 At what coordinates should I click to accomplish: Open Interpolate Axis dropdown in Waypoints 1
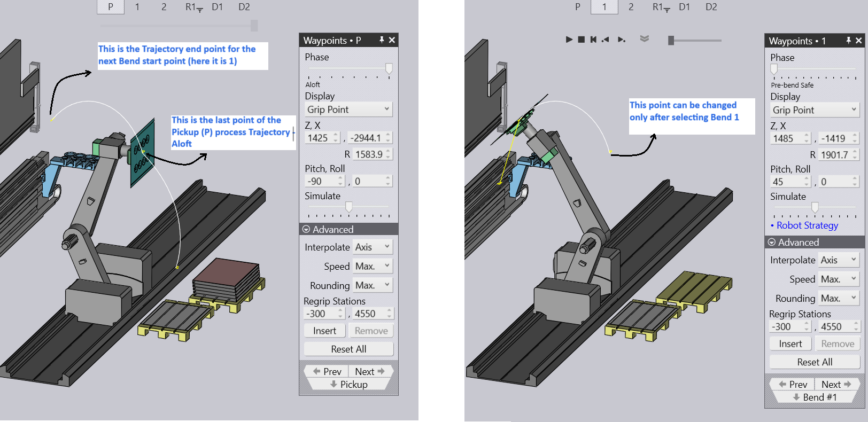[838, 260]
